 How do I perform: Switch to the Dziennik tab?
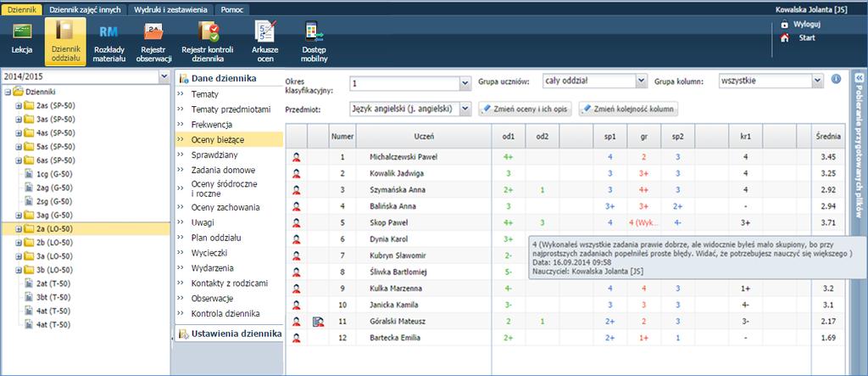pyautogui.click(x=22, y=9)
